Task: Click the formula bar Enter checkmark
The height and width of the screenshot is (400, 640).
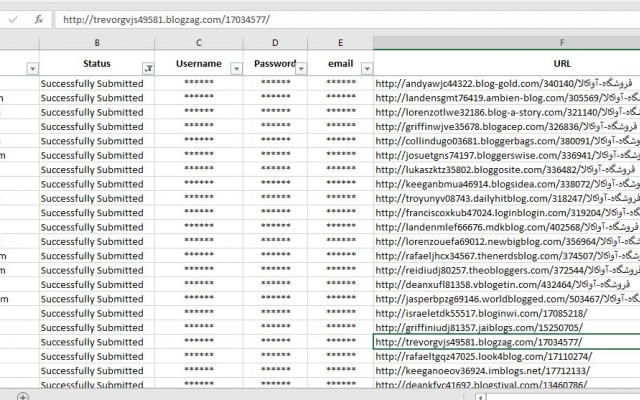Action: [x=13, y=19]
